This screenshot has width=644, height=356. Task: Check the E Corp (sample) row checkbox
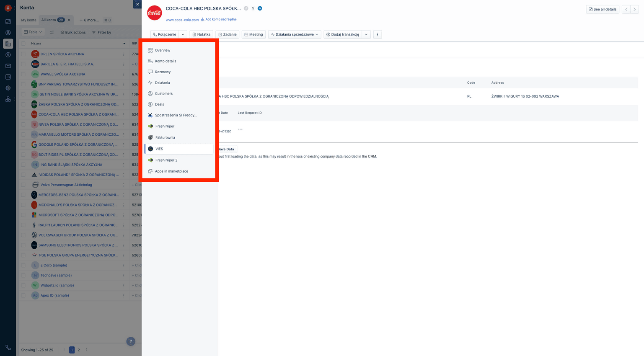pos(23,265)
